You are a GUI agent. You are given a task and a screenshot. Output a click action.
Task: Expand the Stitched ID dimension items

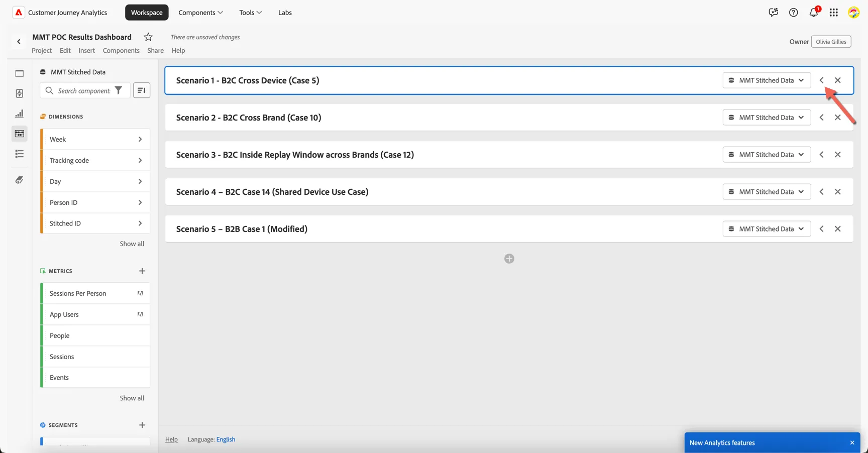(140, 223)
